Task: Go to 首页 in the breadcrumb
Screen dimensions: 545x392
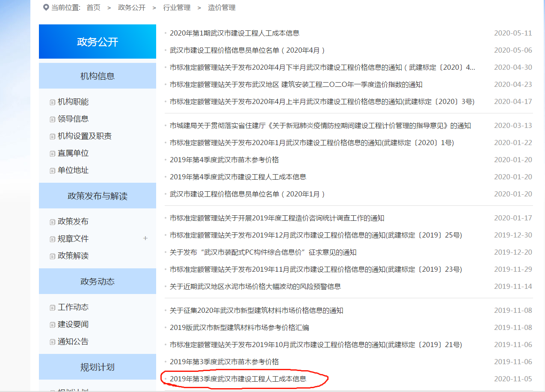Action: click(93, 7)
